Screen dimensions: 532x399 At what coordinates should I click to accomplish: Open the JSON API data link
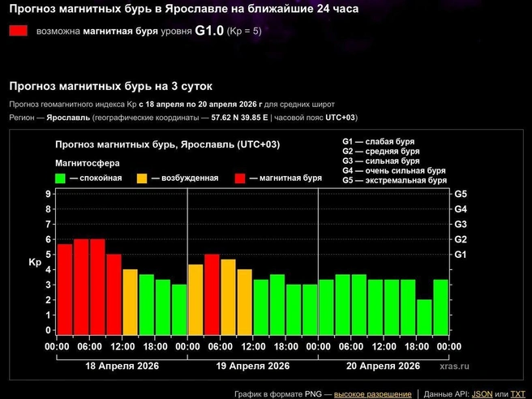click(x=482, y=394)
